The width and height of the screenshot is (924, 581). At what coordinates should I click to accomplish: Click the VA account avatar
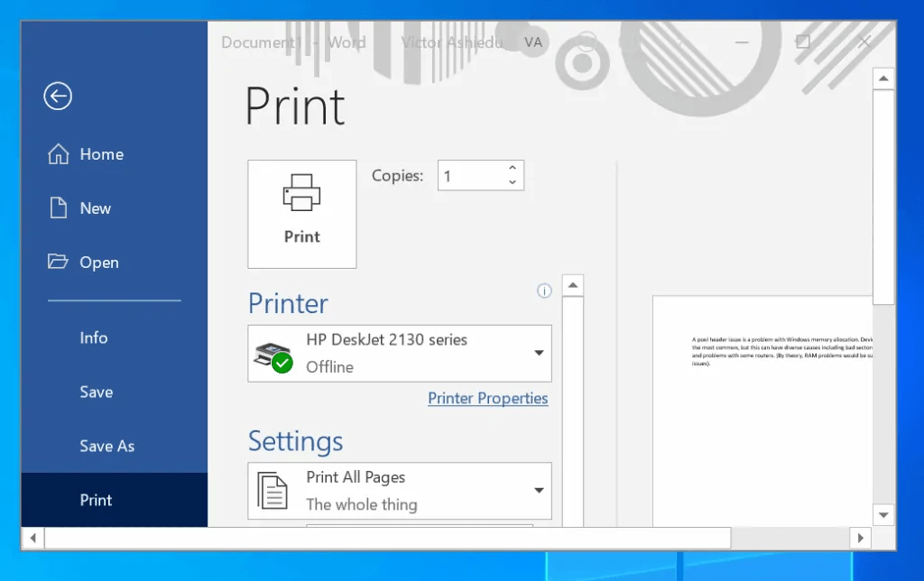(533, 41)
